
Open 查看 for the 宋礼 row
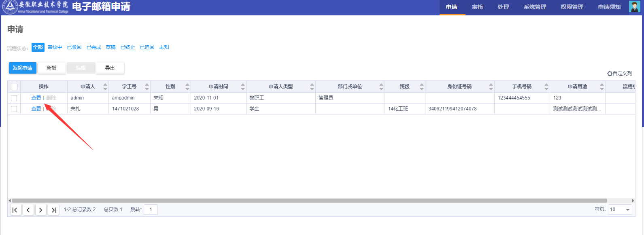[36, 109]
